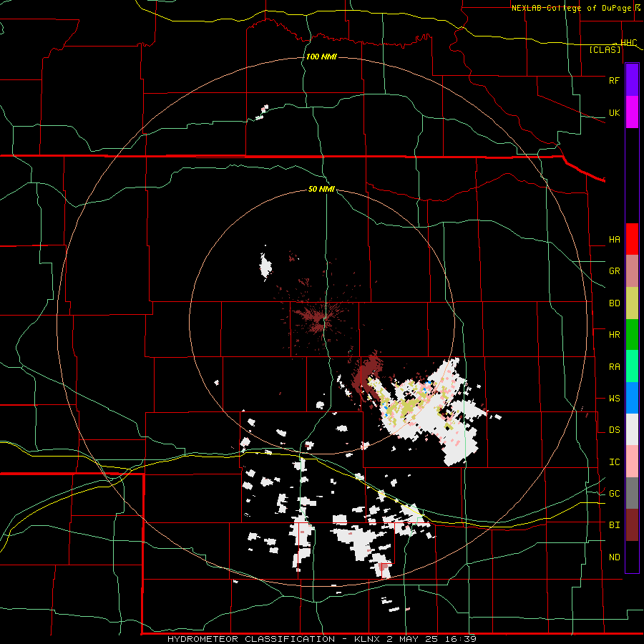Click the GR legend label

pyautogui.click(x=614, y=271)
